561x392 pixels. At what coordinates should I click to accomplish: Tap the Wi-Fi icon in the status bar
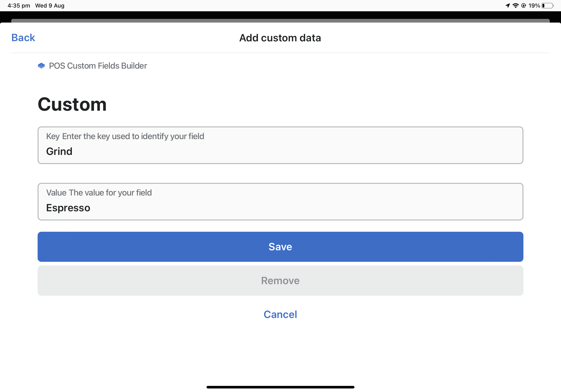[516, 5]
